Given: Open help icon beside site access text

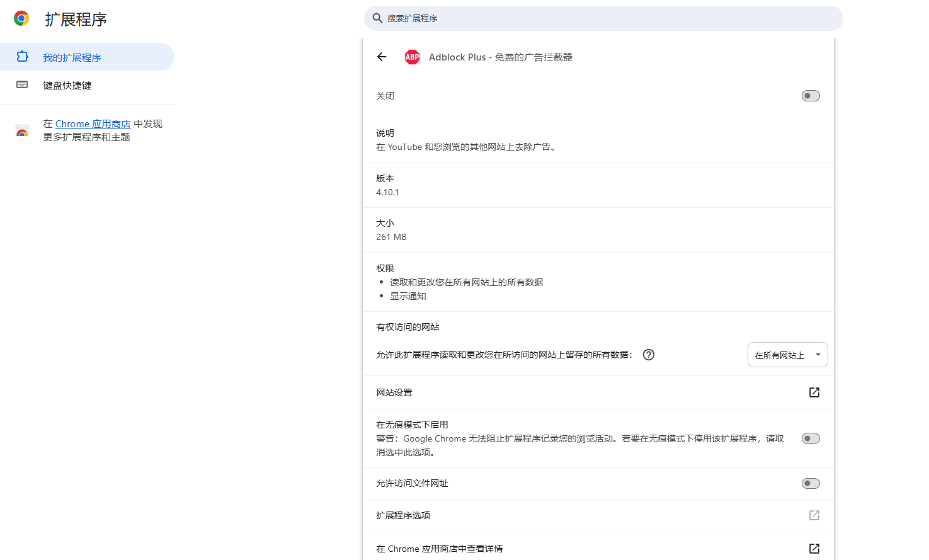Looking at the screenshot, I should point(649,355).
